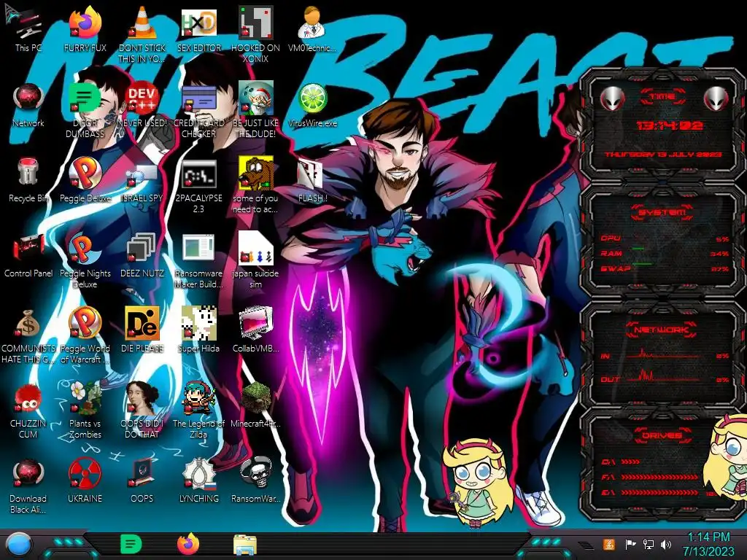Click the THURSDAY 13 JULY 2023 date text
This screenshot has height=560, width=747.
(663, 155)
